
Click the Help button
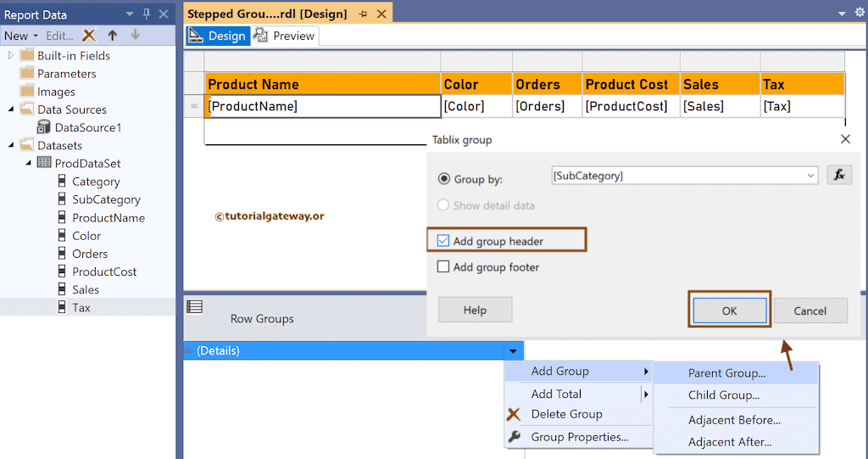[475, 310]
